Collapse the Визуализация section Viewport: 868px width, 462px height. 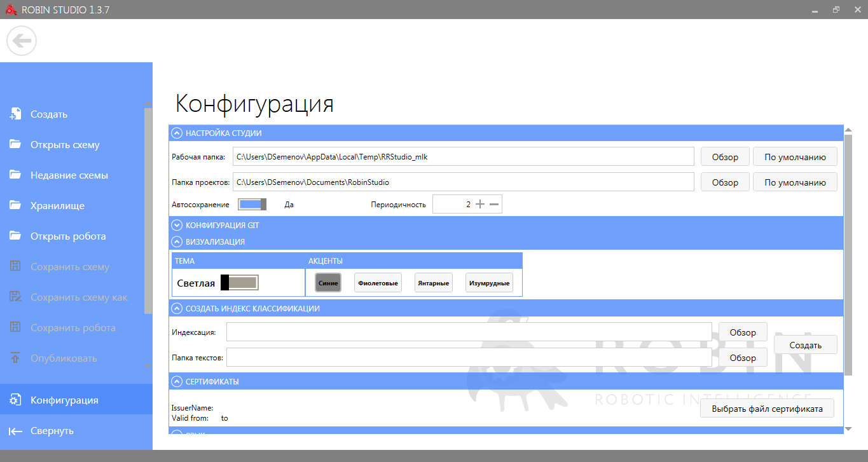click(x=177, y=241)
